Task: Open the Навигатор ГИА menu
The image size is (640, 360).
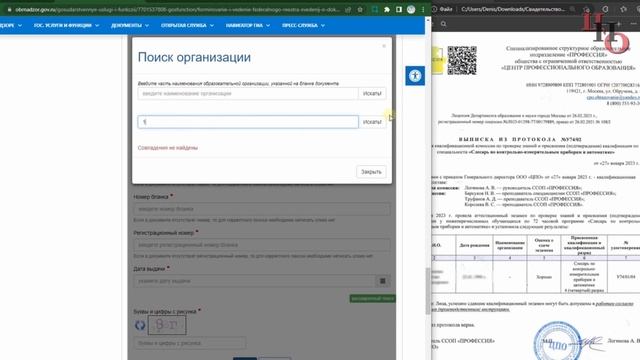Action: pos(248,25)
